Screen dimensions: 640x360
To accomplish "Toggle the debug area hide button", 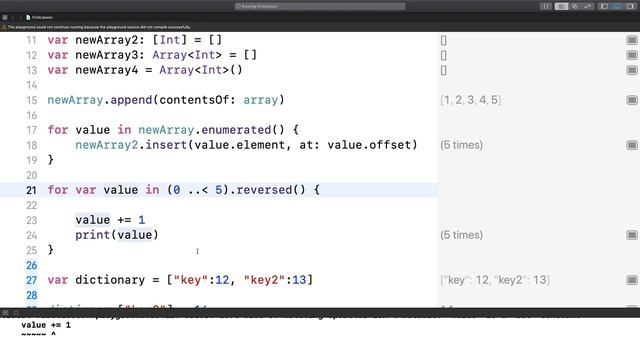I will [5, 313].
